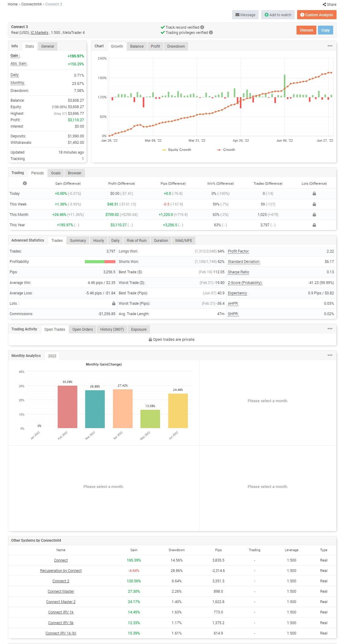Image resolution: width=346 pixels, height=644 pixels.
Task: Click the Track record verified info icon
Action: [x=202, y=27]
